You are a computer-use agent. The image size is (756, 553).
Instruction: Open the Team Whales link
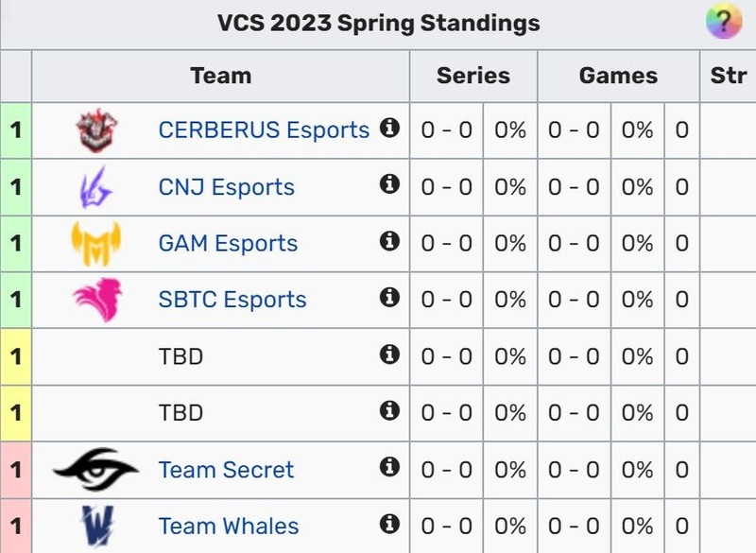pyautogui.click(x=229, y=526)
